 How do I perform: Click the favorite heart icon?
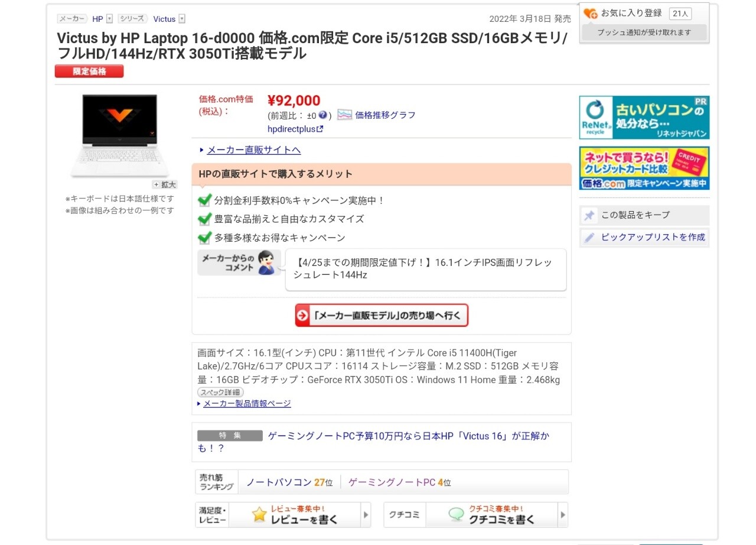click(x=590, y=14)
